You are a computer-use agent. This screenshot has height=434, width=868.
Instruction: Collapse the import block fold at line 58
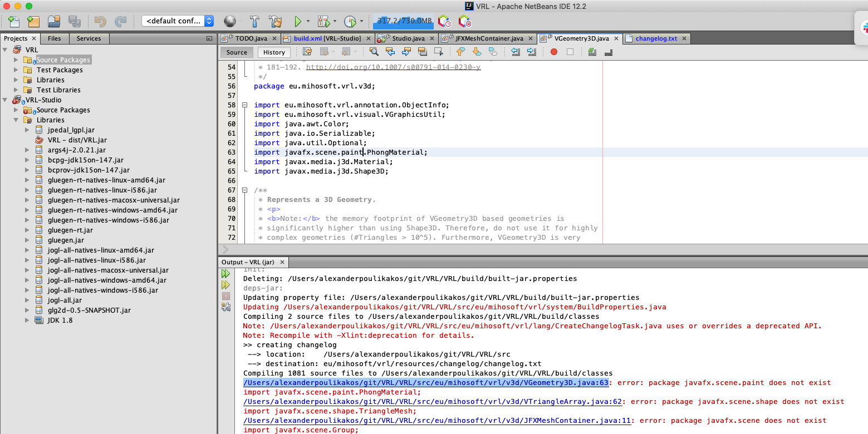click(x=244, y=105)
